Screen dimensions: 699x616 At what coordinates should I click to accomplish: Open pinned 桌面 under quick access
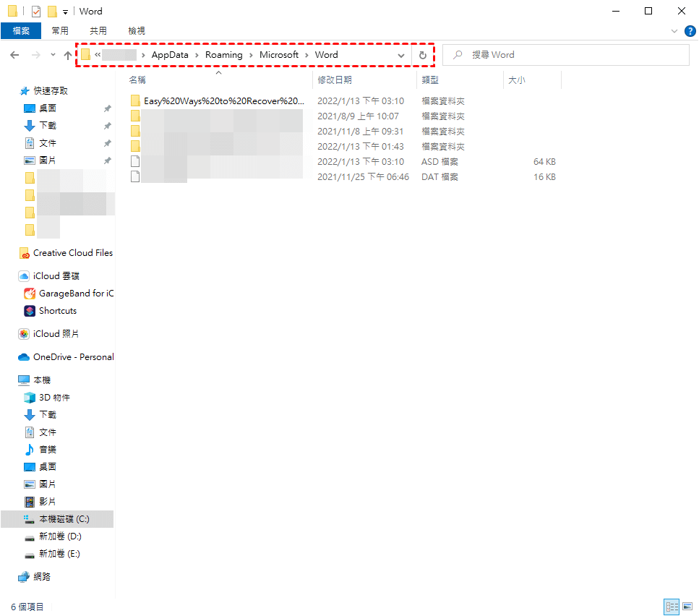tap(48, 108)
